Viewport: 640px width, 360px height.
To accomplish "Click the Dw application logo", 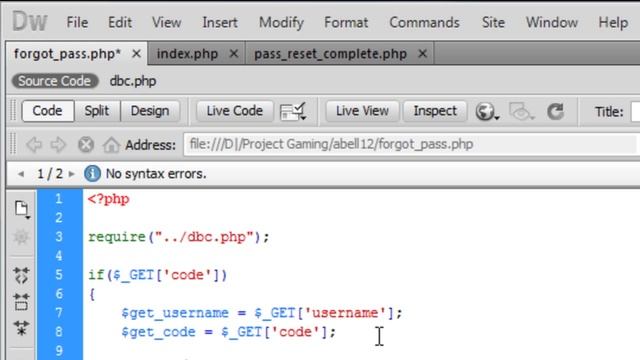I will (29, 22).
